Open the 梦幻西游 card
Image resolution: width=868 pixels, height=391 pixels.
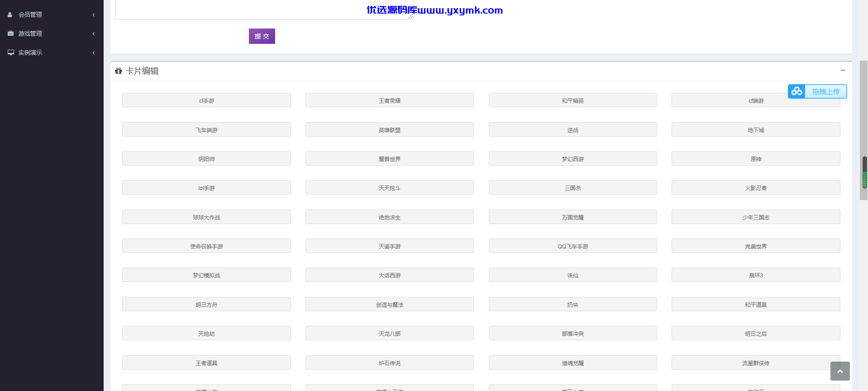point(573,159)
